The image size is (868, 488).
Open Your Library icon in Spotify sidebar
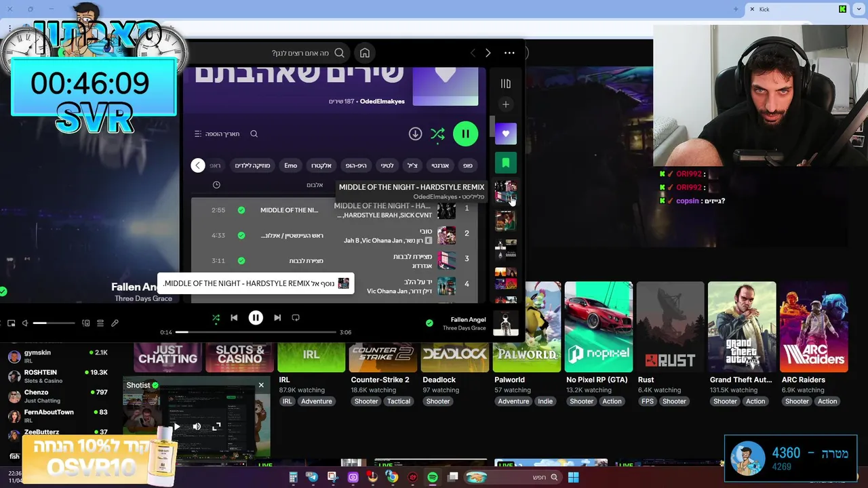pos(505,83)
